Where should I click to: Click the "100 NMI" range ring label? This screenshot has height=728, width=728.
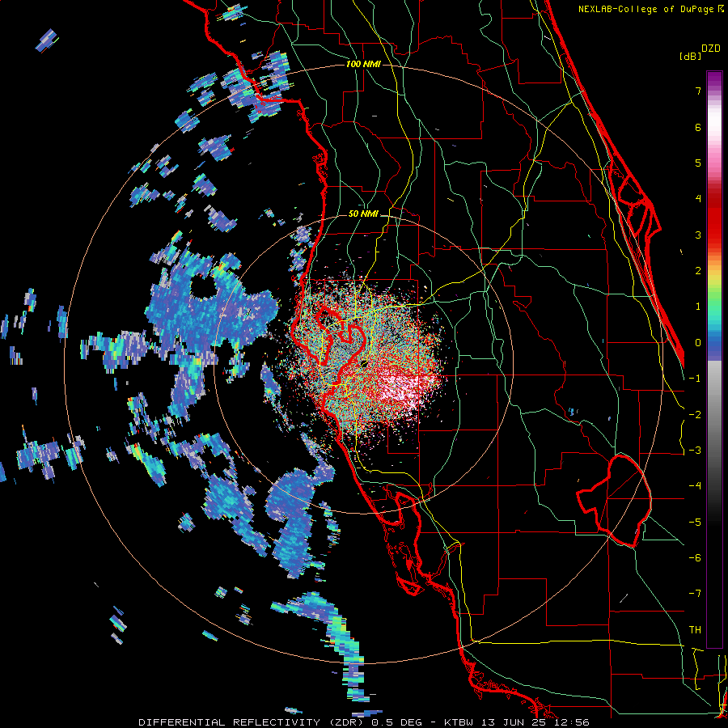click(363, 64)
